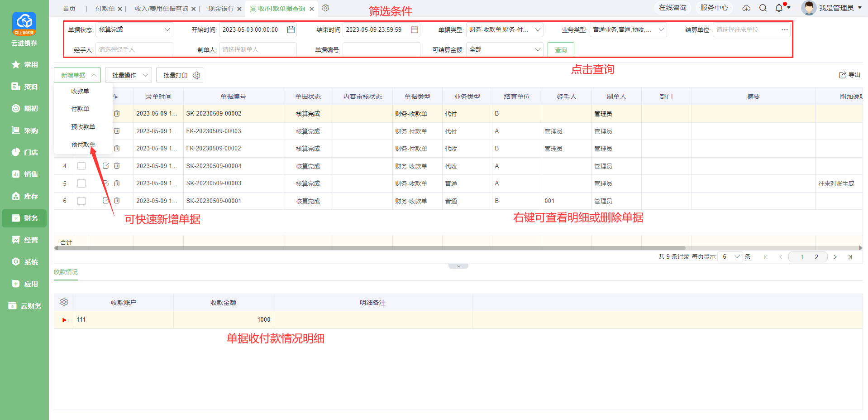
Task: Collapse the 新增单据 dropdown button
Action: point(77,75)
